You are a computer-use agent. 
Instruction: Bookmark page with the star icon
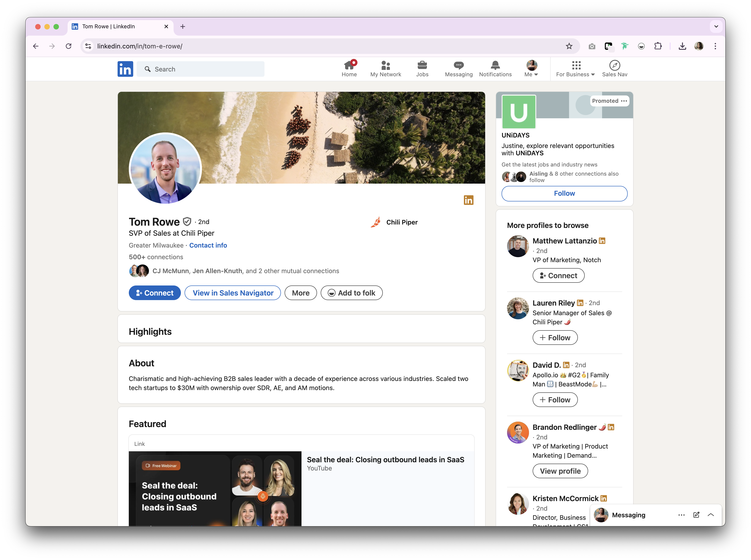[x=569, y=46]
